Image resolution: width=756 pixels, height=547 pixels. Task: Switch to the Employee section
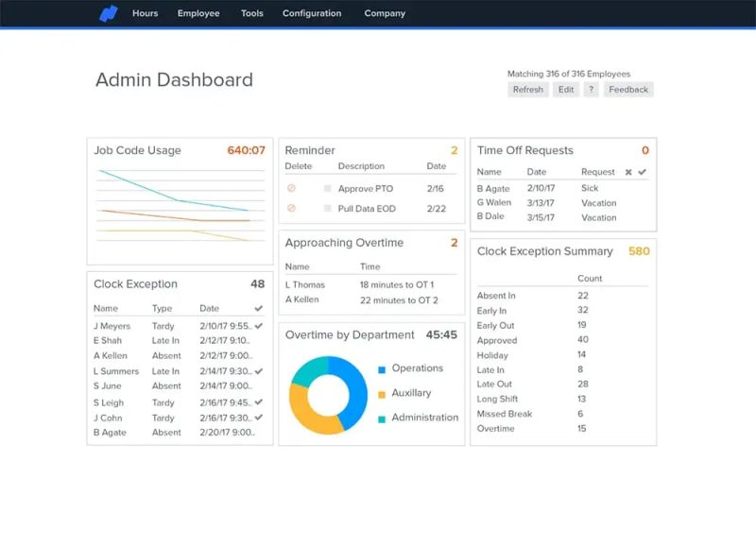pyautogui.click(x=198, y=13)
